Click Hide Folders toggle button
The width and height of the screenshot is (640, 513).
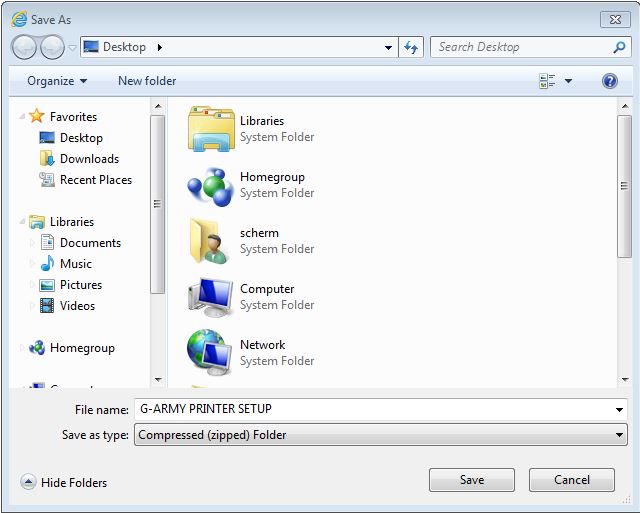(x=64, y=482)
